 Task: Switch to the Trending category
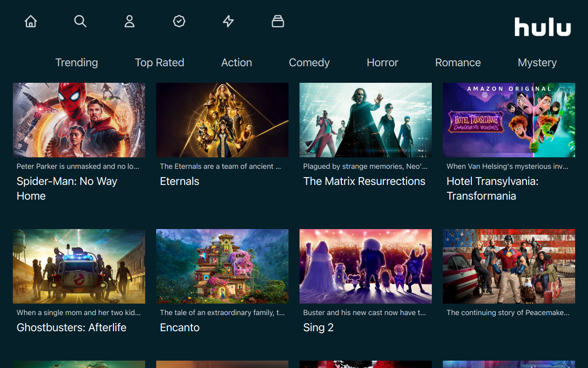[77, 63]
